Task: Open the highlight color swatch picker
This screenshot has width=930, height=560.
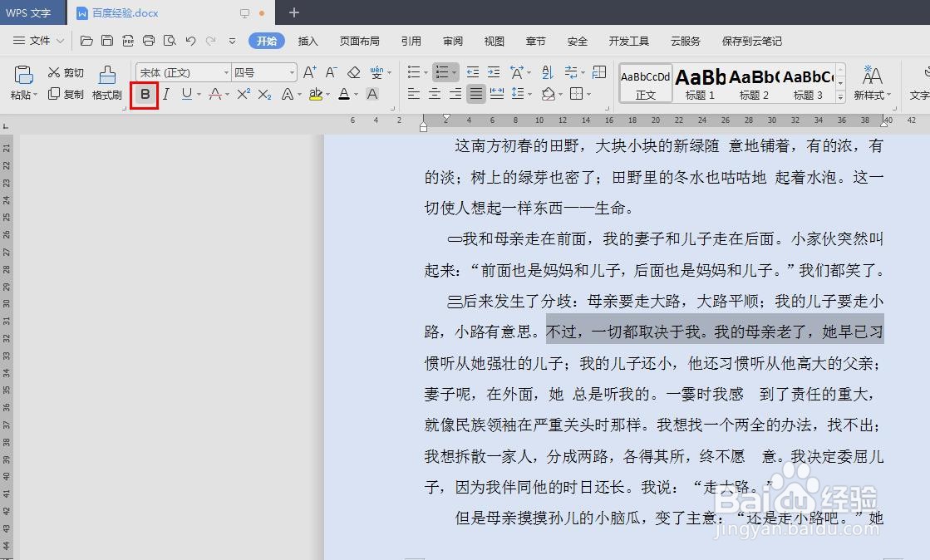Action: [329, 93]
